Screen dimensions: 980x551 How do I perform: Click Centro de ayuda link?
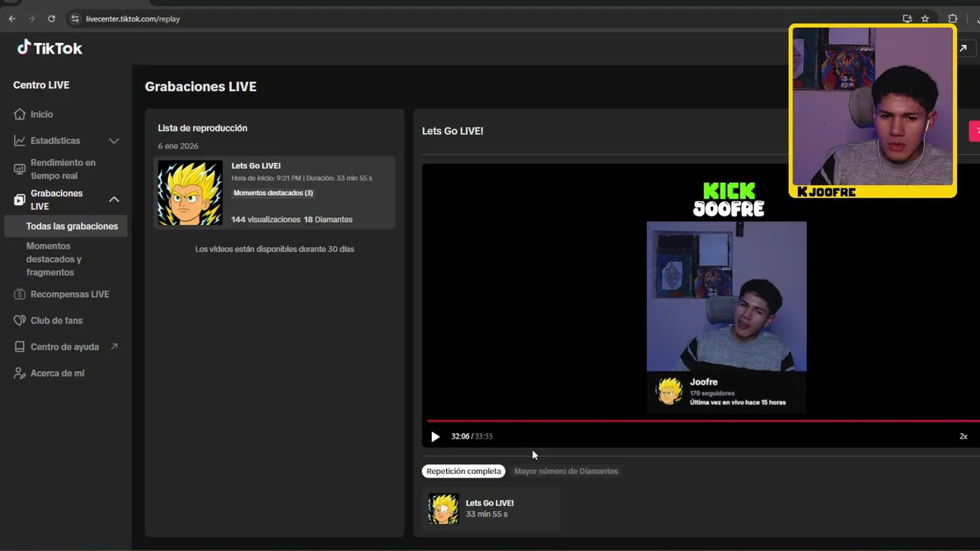64,347
